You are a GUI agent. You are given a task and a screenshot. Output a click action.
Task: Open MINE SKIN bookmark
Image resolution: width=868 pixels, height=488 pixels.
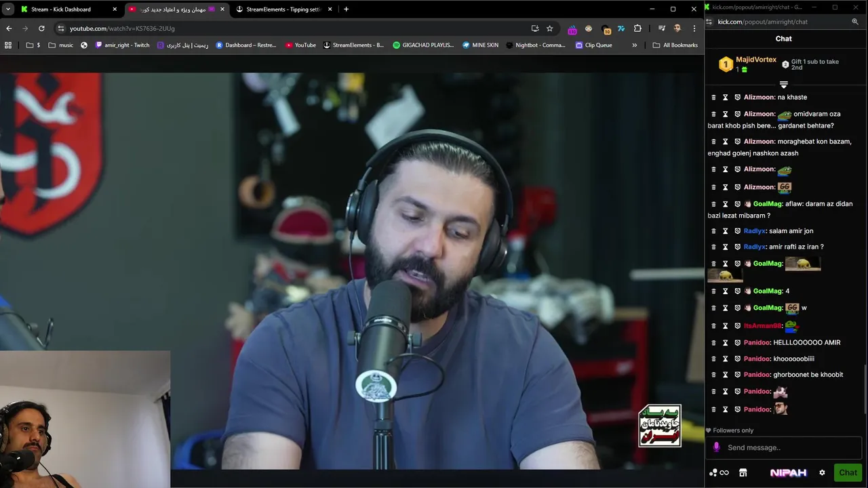[480, 45]
